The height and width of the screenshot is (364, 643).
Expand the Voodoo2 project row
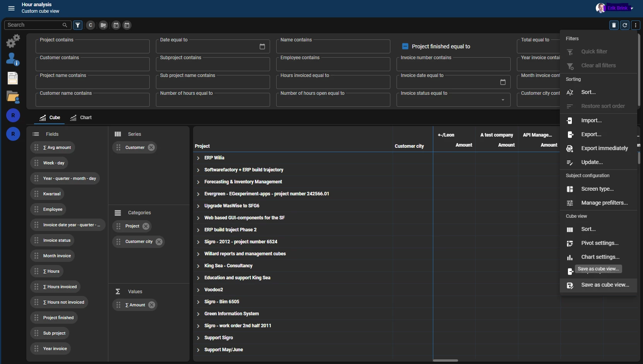198,290
